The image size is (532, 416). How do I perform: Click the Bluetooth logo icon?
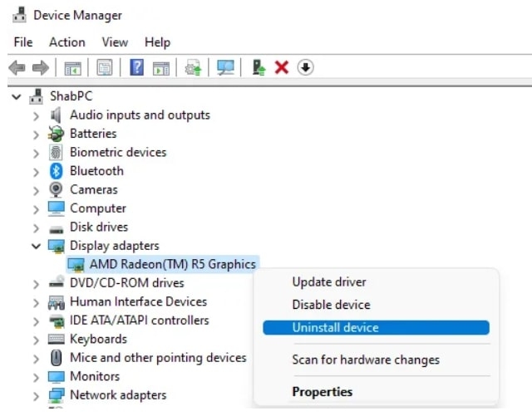click(56, 171)
